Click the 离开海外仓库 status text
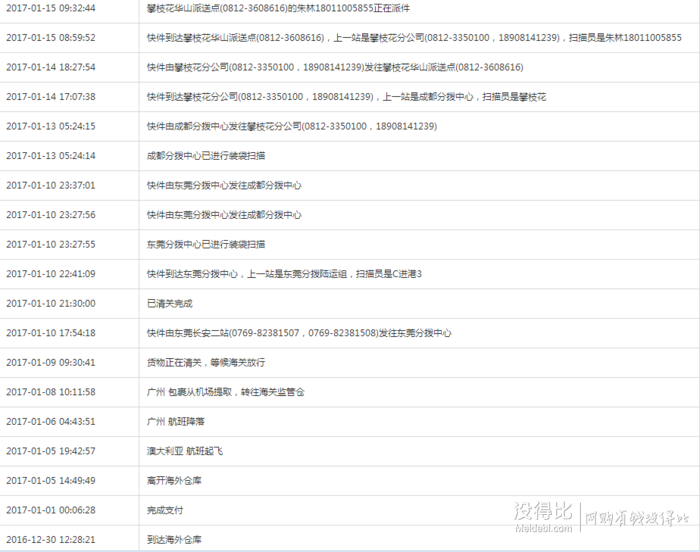Viewport: 700px width, 552px height. 174,480
